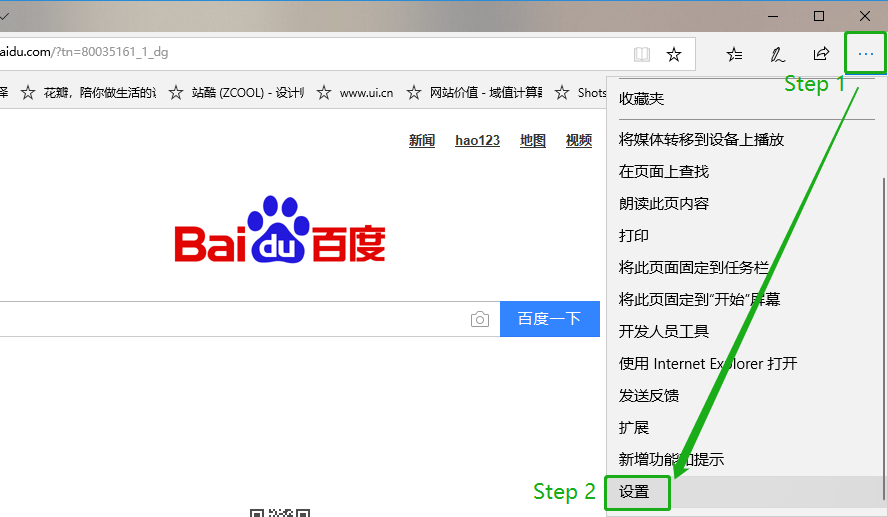Maximize the browser window
Screen dimensions: 888x517
click(x=819, y=16)
